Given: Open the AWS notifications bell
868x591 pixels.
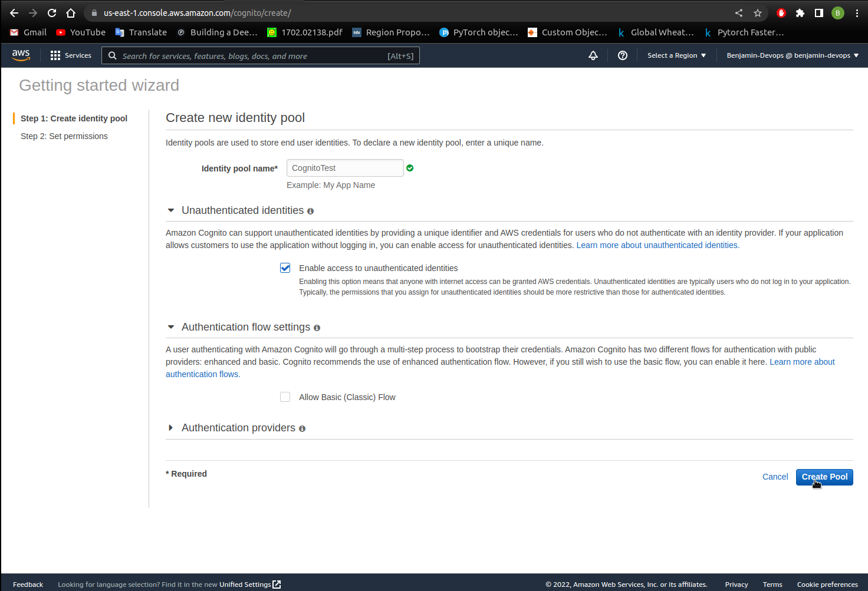Looking at the screenshot, I should click(593, 55).
